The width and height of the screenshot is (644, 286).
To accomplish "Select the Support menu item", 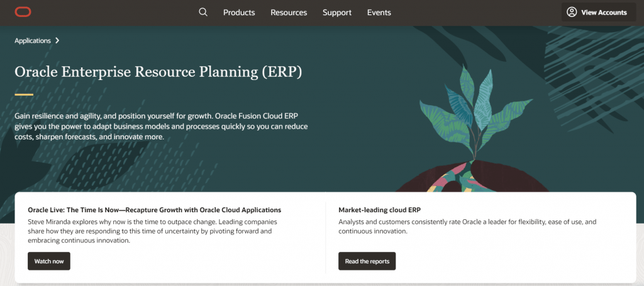I will 337,13.
